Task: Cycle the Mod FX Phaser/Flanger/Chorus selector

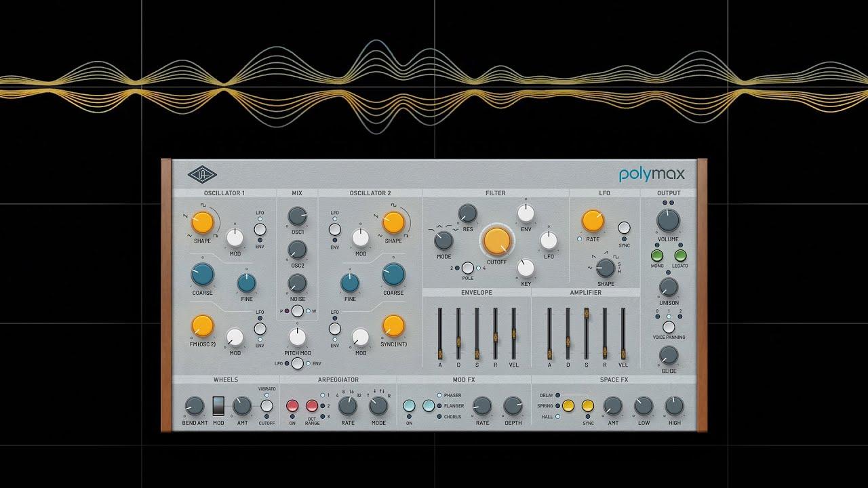Action: click(429, 406)
